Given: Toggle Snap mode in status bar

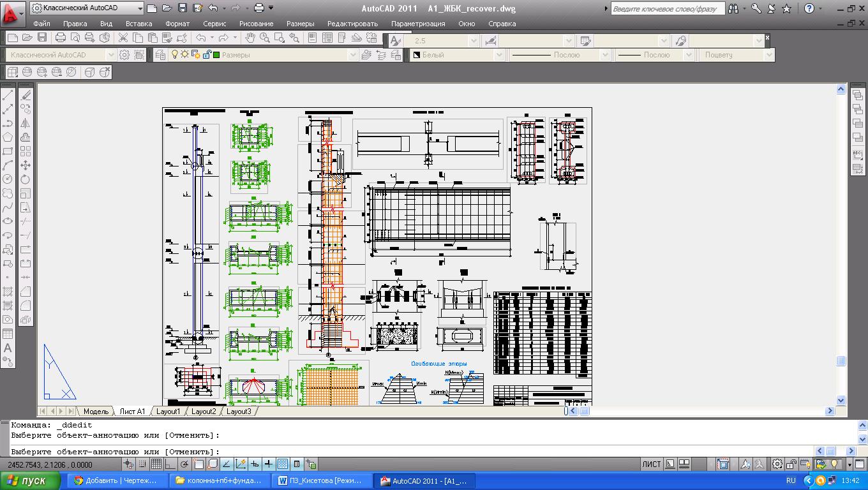Looking at the screenshot, I should 142,464.
